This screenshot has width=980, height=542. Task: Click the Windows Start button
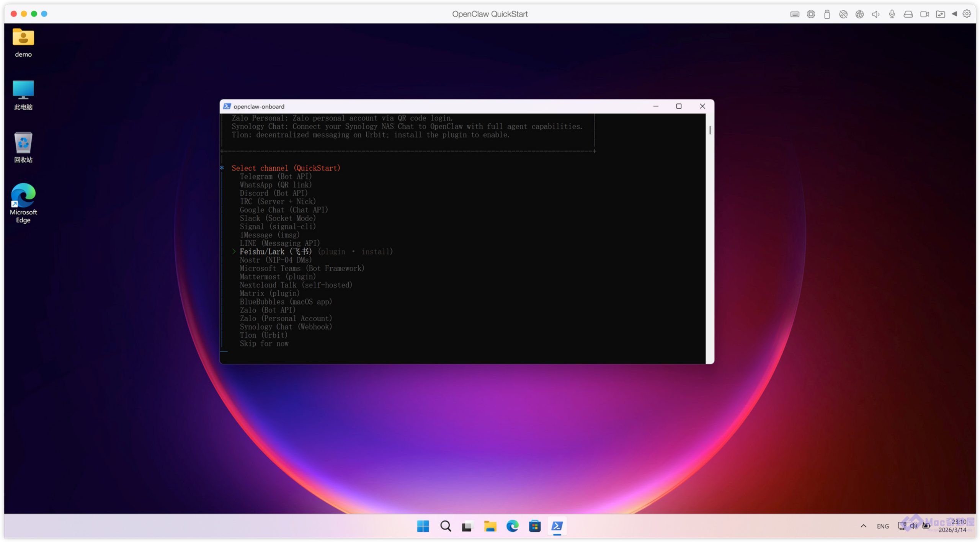pos(423,526)
